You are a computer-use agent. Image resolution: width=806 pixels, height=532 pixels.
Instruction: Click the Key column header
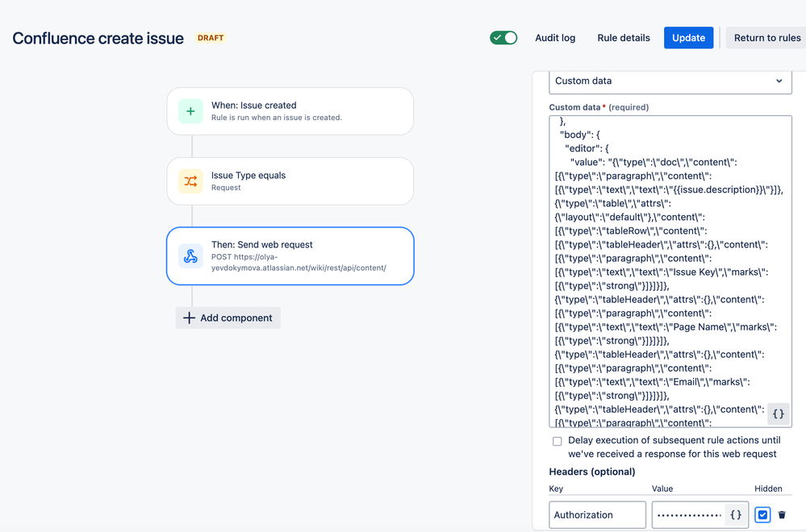[556, 488]
